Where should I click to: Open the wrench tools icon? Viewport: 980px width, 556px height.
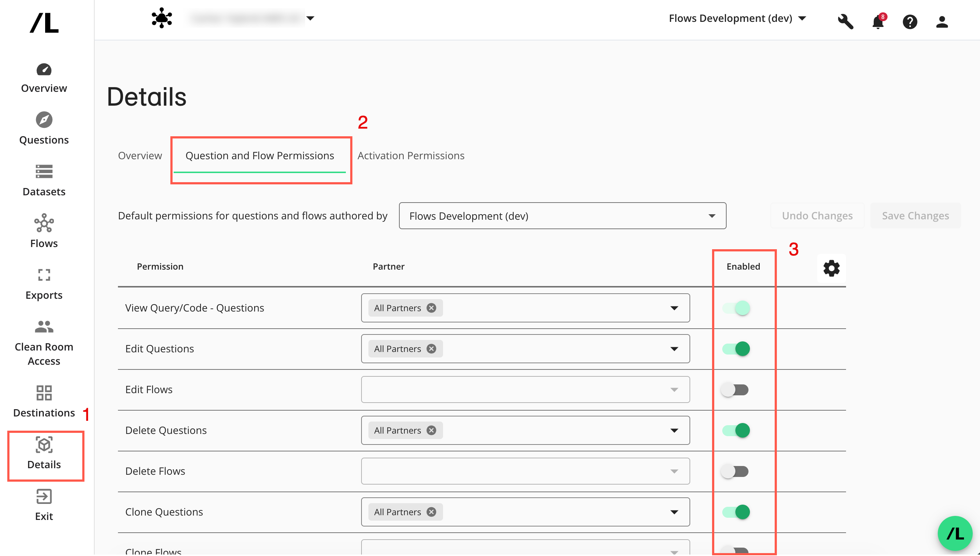(845, 21)
